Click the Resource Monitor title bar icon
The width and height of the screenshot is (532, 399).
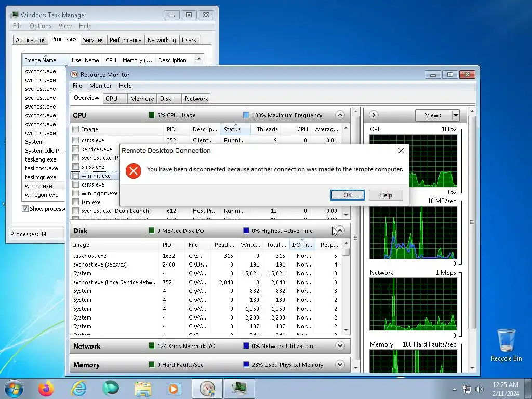pyautogui.click(x=74, y=74)
